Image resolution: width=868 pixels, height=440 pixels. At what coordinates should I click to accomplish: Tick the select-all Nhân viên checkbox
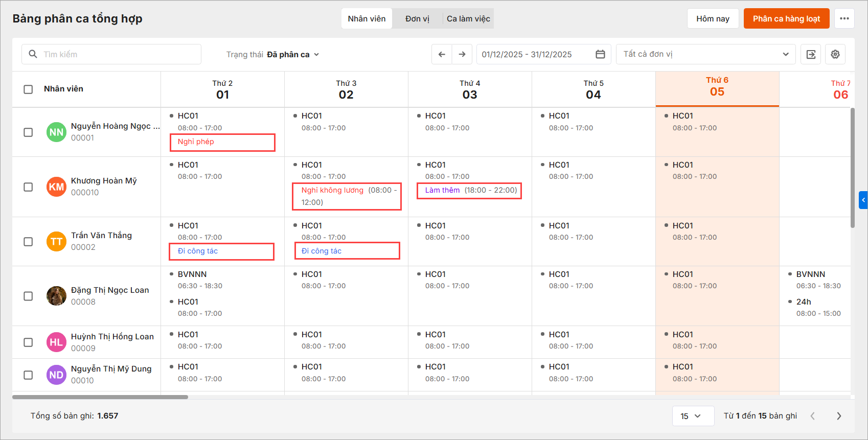(x=28, y=89)
